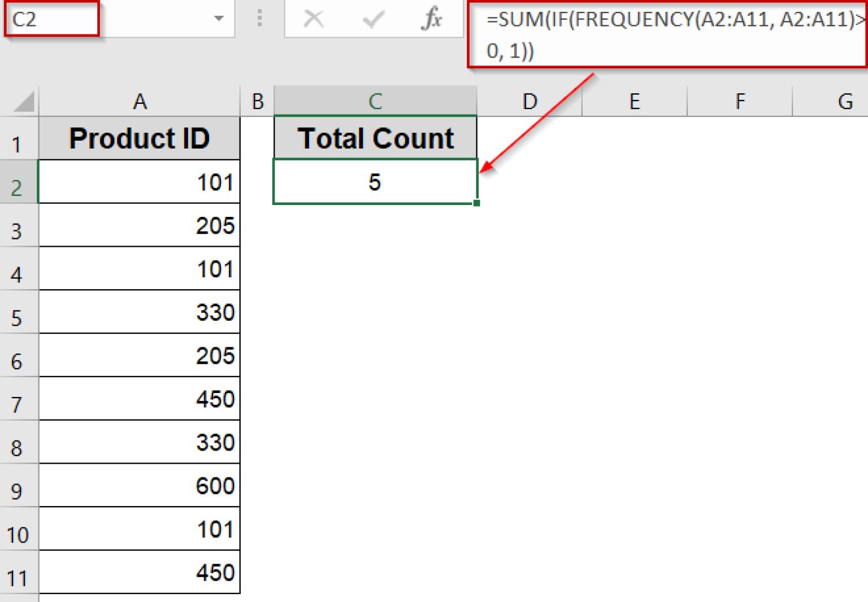Select column D header
Screen dimensions: 868x602
point(530,101)
